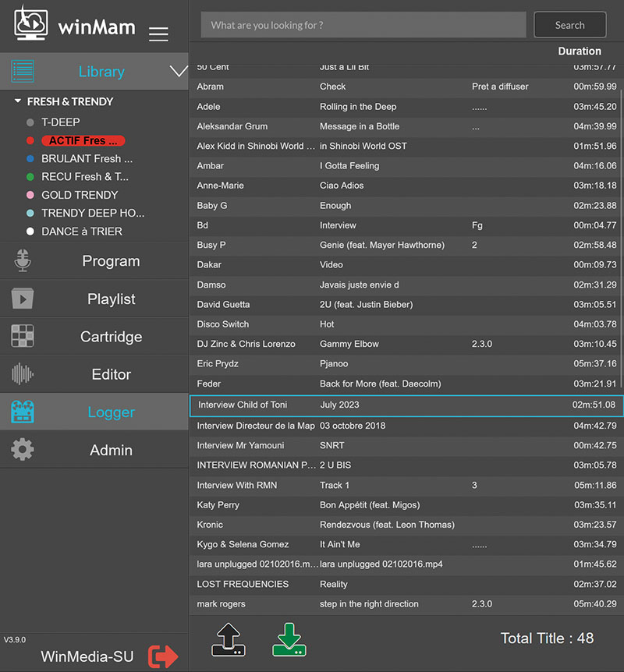Click the track list vertical scrollbar
This screenshot has width=624, height=672.
pyautogui.click(x=621, y=234)
